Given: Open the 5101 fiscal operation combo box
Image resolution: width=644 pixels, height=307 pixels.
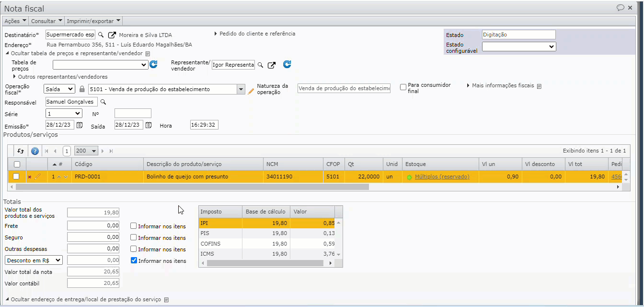Looking at the screenshot, I should (241, 89).
